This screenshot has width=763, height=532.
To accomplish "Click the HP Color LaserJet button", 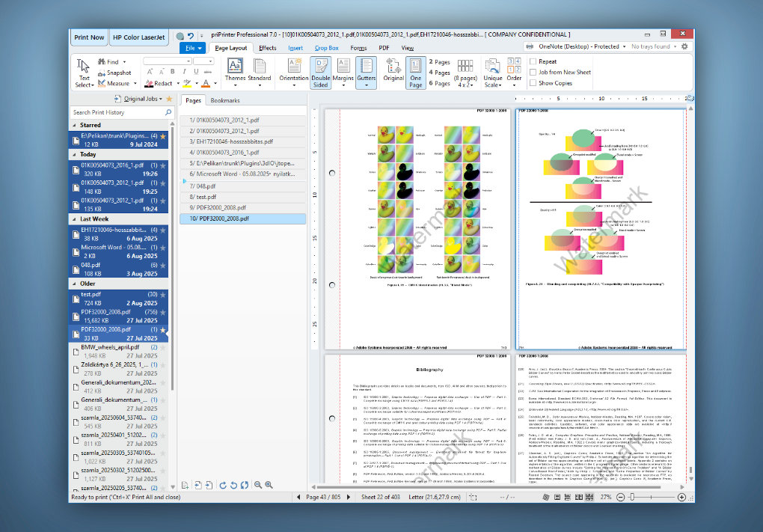I will (138, 37).
